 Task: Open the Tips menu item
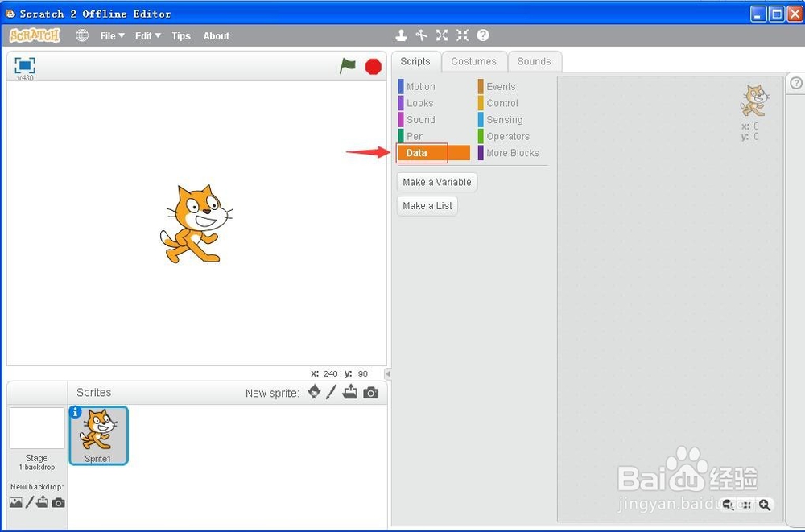181,36
